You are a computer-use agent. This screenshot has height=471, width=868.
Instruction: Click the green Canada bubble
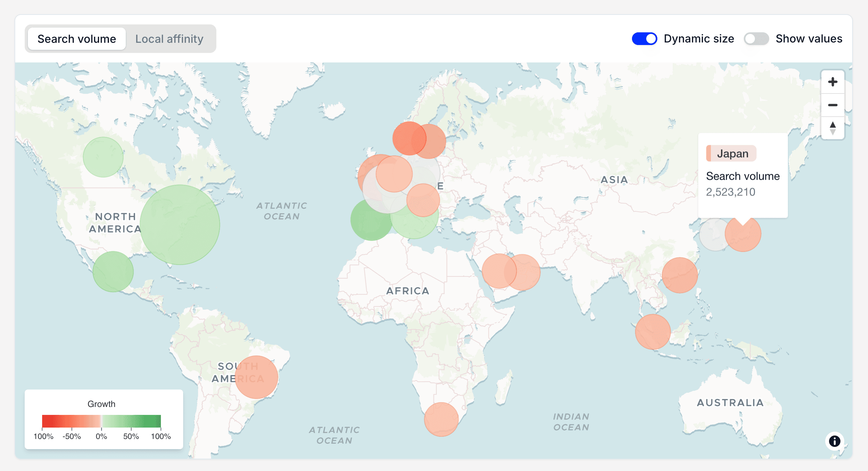click(x=103, y=157)
